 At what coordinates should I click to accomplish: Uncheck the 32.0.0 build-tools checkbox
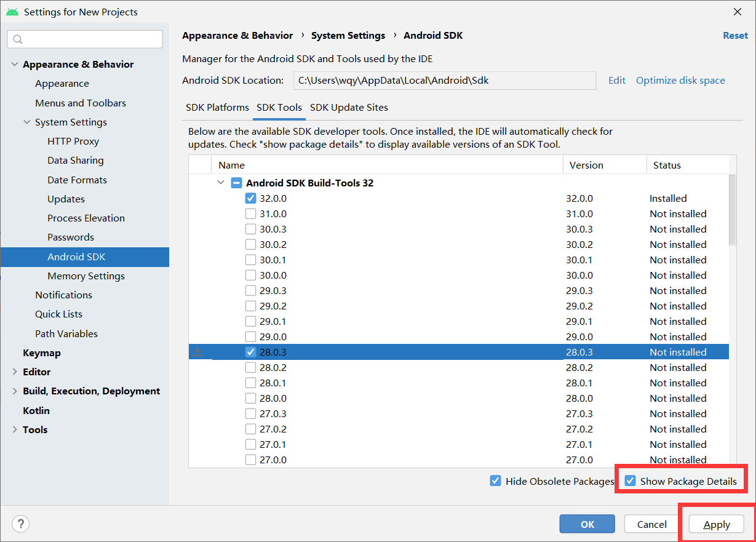pyautogui.click(x=250, y=198)
